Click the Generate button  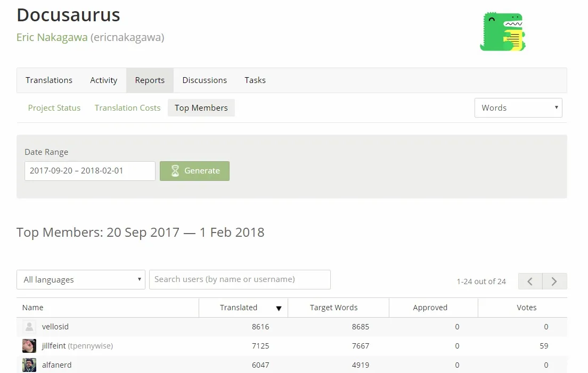pyautogui.click(x=194, y=171)
